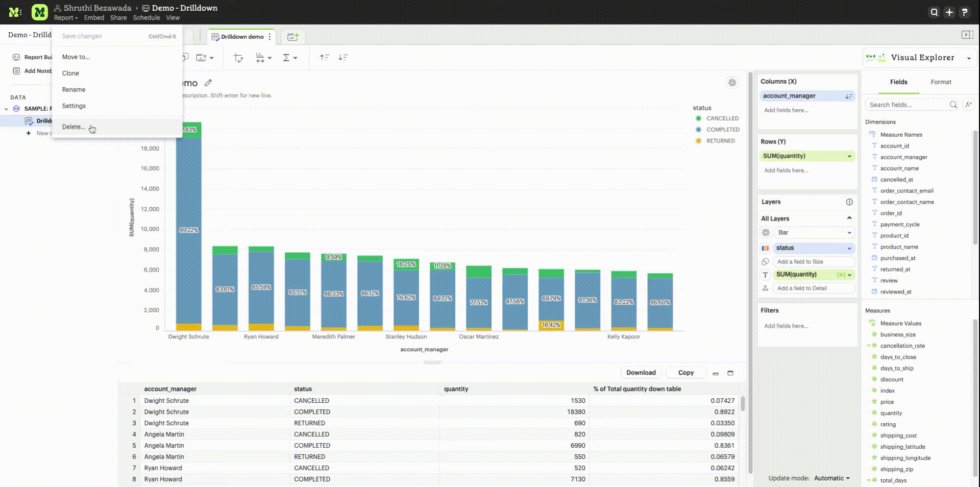Open the green workspace M icon

tap(39, 12)
